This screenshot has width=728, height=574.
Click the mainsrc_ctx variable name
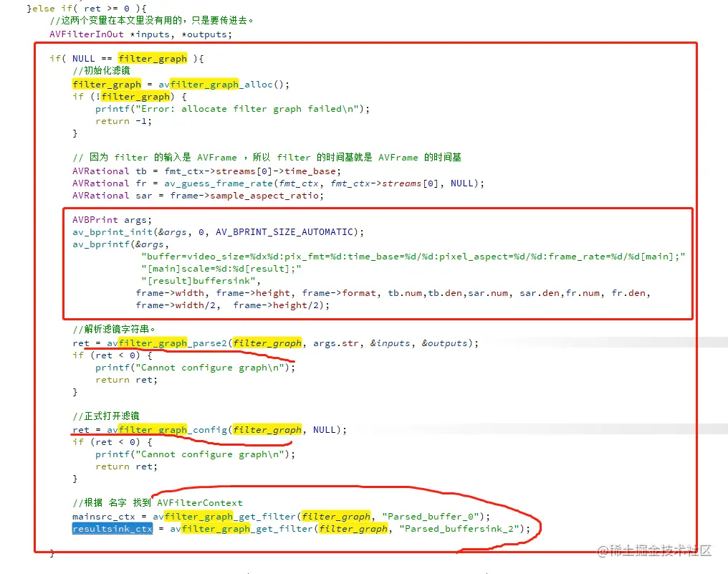[103, 517]
